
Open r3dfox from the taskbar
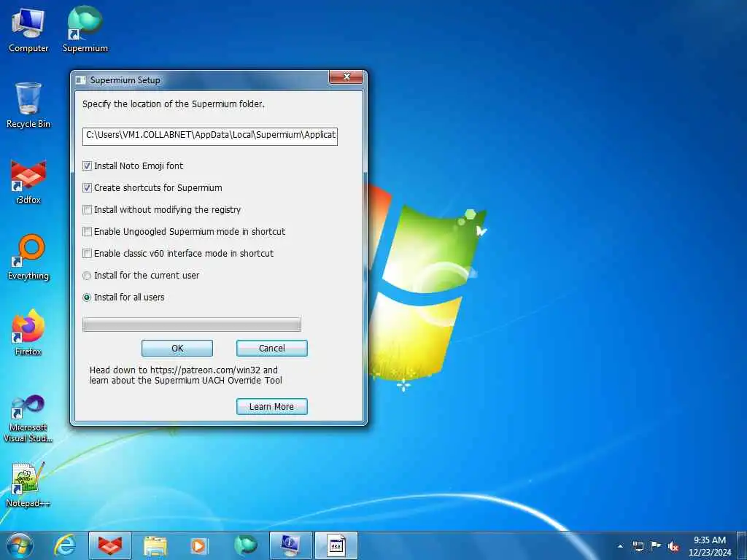[x=110, y=545]
